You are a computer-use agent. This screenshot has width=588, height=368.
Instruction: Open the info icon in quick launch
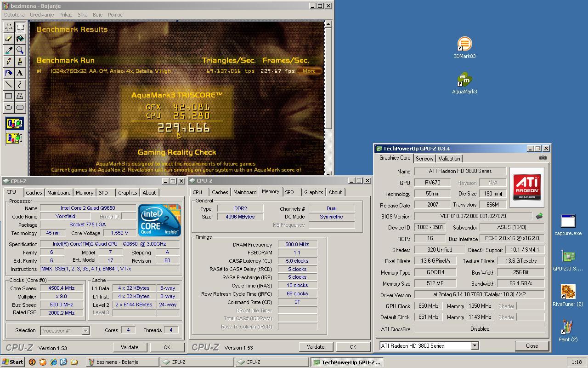(x=32, y=362)
